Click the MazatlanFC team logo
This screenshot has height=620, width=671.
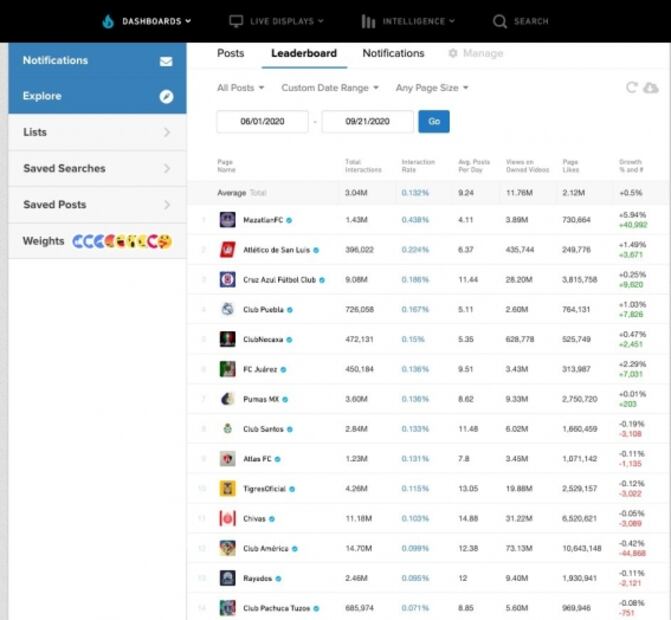(x=227, y=219)
